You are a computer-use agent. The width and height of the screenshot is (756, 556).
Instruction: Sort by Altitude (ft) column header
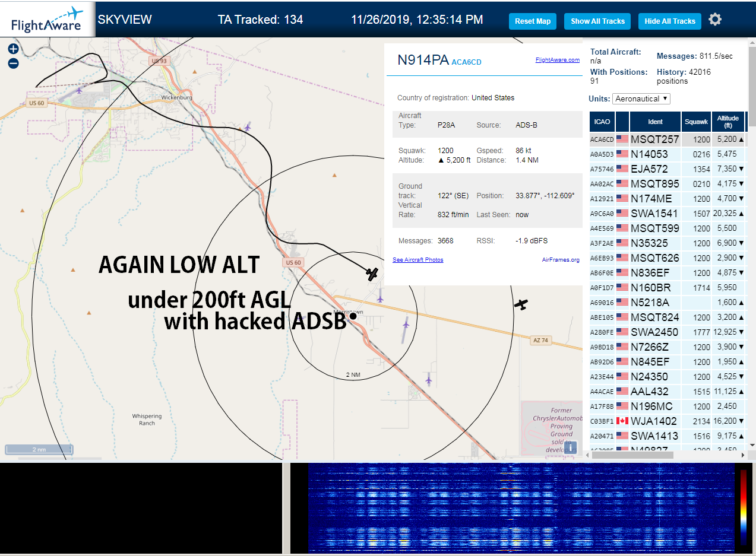(x=727, y=122)
